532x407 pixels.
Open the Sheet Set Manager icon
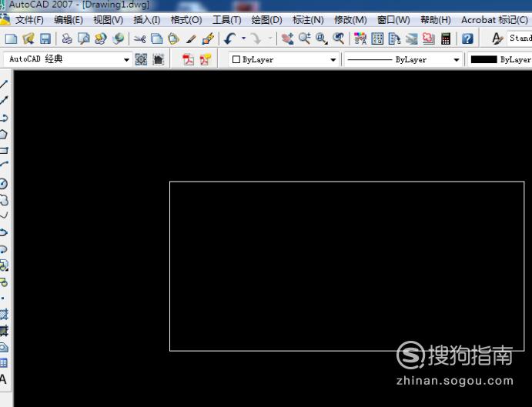[x=411, y=38]
